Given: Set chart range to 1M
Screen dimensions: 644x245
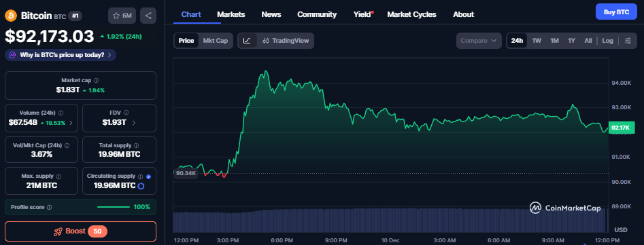Looking at the screenshot, I should 554,41.
